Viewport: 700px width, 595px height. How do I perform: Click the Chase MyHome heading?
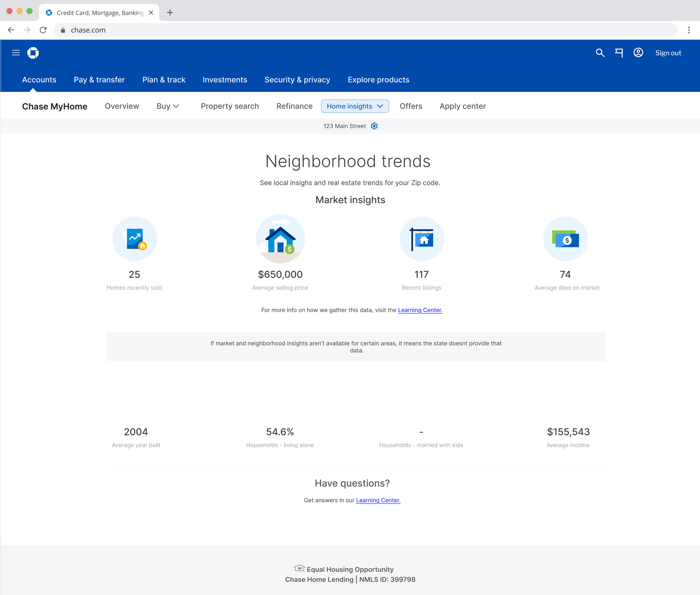coord(55,106)
